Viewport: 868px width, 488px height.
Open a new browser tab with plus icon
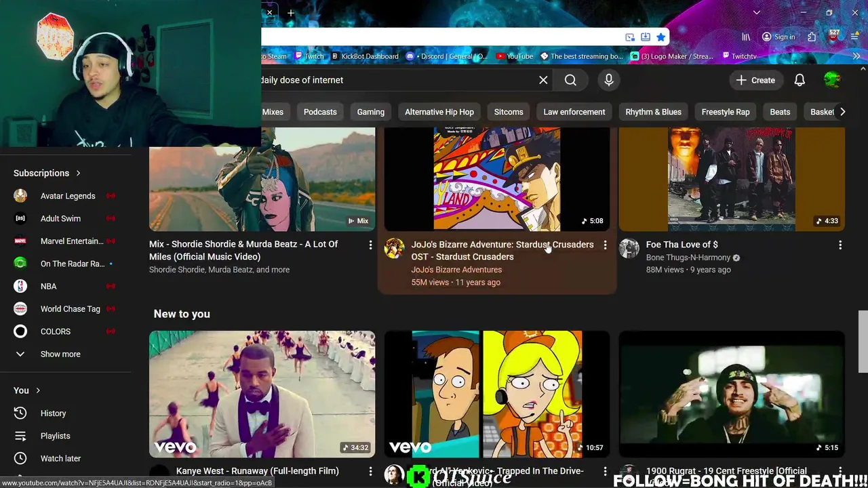(291, 13)
